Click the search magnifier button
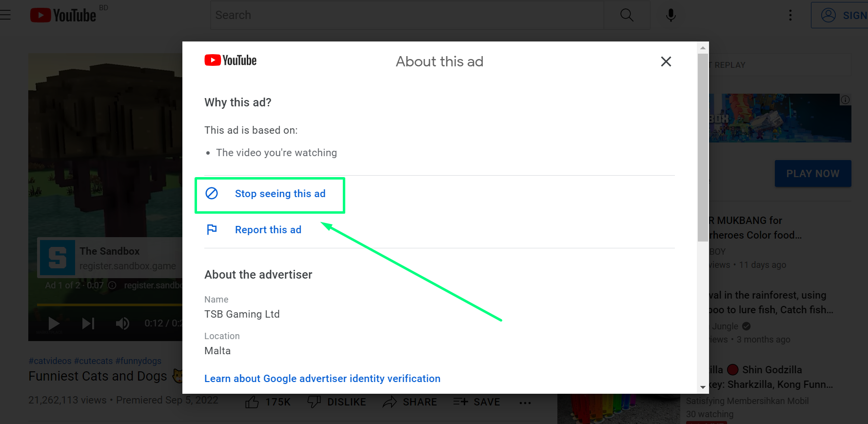 point(627,15)
